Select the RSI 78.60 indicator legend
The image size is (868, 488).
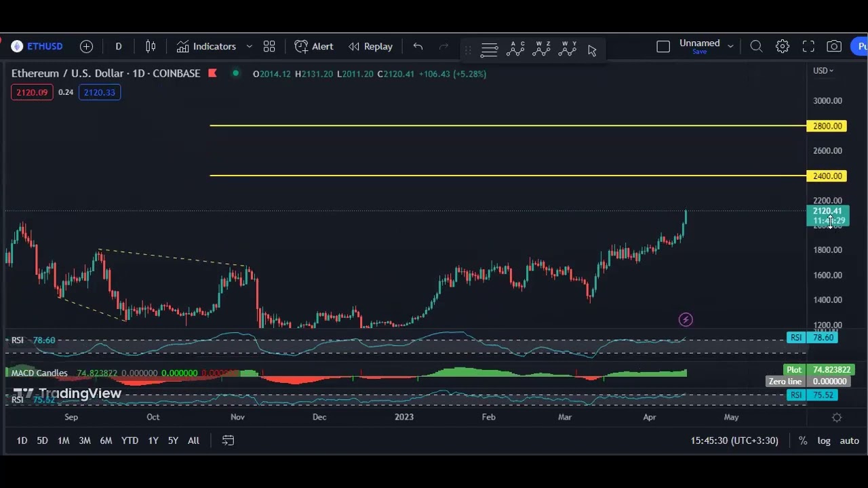34,340
